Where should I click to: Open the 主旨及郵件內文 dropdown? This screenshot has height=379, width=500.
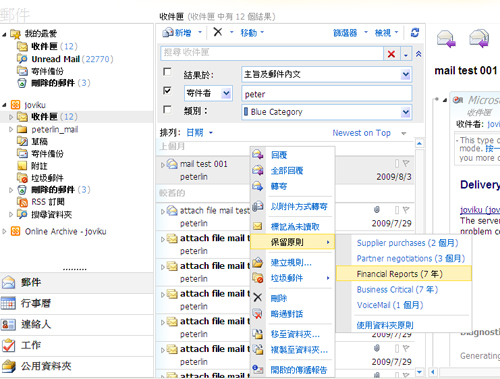point(405,74)
